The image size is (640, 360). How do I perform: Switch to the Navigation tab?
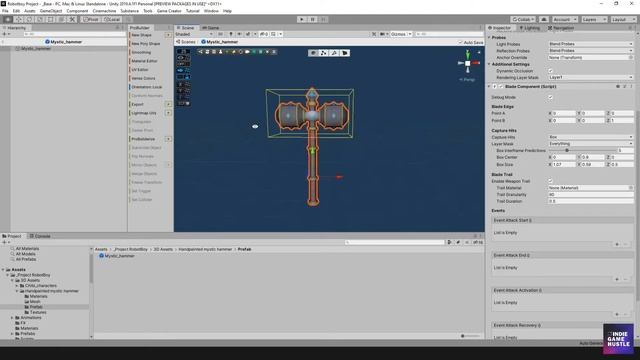coord(561,28)
